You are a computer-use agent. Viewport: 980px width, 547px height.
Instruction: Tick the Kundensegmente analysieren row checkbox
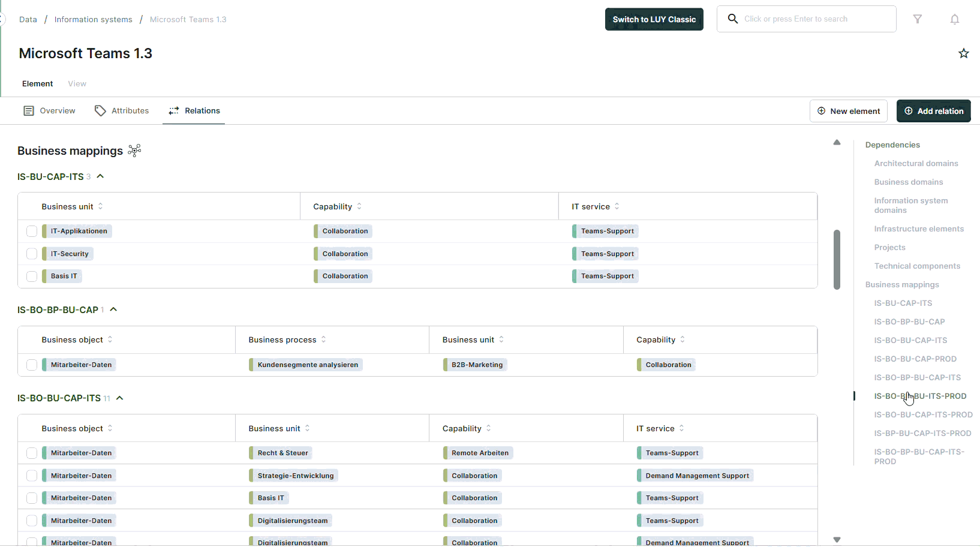[32, 365]
